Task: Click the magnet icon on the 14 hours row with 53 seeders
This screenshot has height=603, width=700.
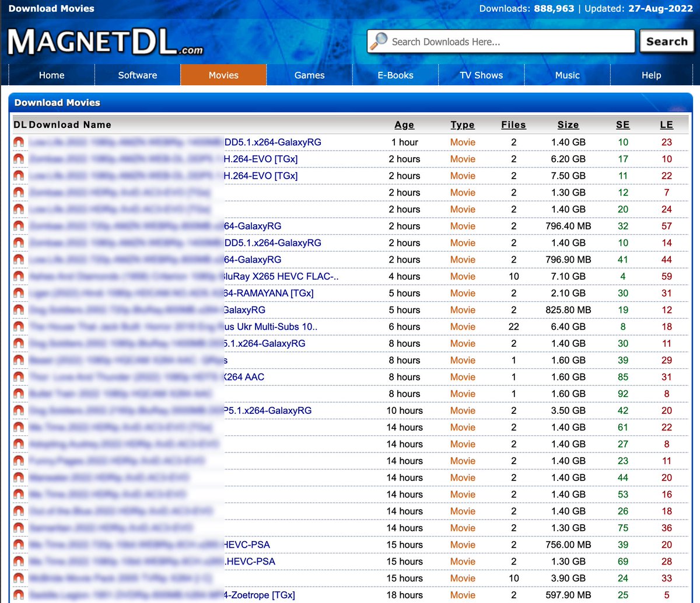Action: pos(19,494)
